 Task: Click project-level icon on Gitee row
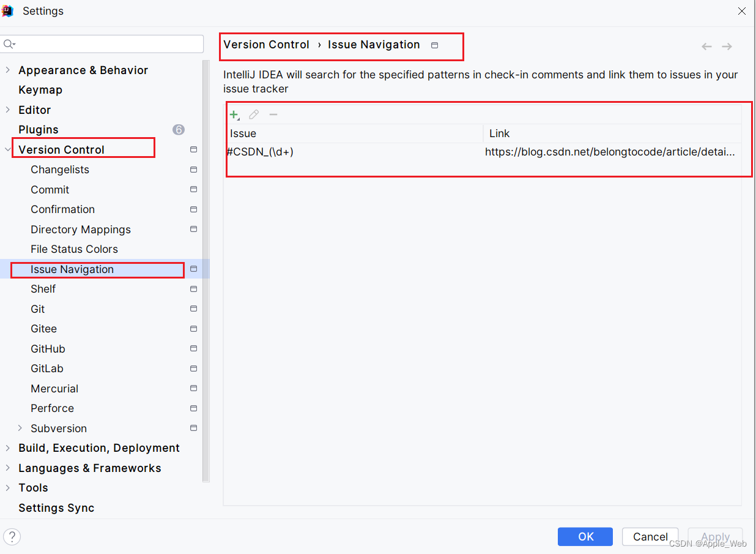[194, 329]
